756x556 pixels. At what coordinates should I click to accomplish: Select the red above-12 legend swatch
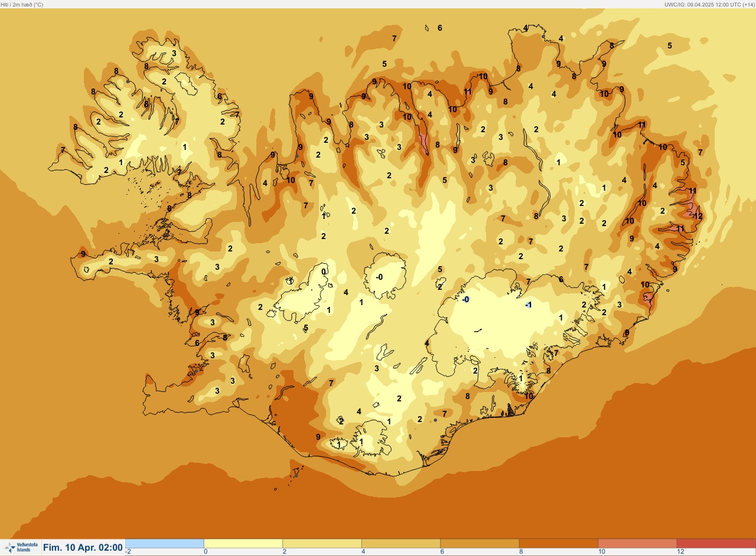(716, 543)
